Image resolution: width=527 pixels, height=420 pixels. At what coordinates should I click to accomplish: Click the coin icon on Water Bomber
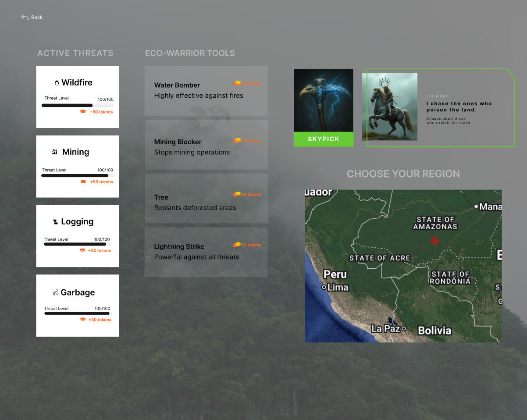[237, 83]
